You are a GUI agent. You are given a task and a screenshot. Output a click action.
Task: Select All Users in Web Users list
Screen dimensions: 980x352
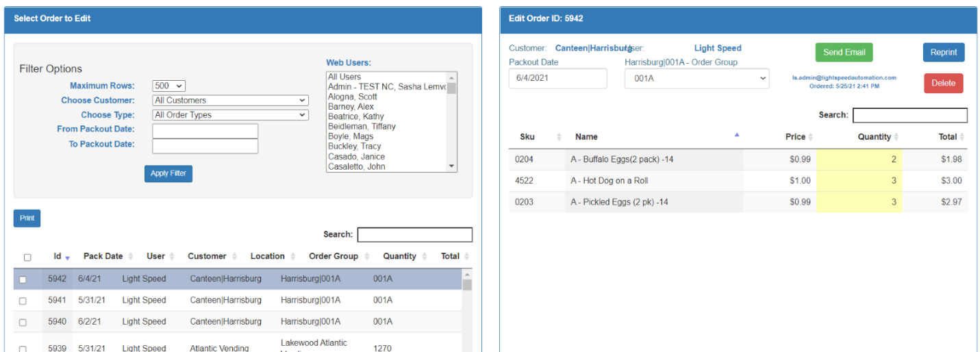[x=386, y=77]
